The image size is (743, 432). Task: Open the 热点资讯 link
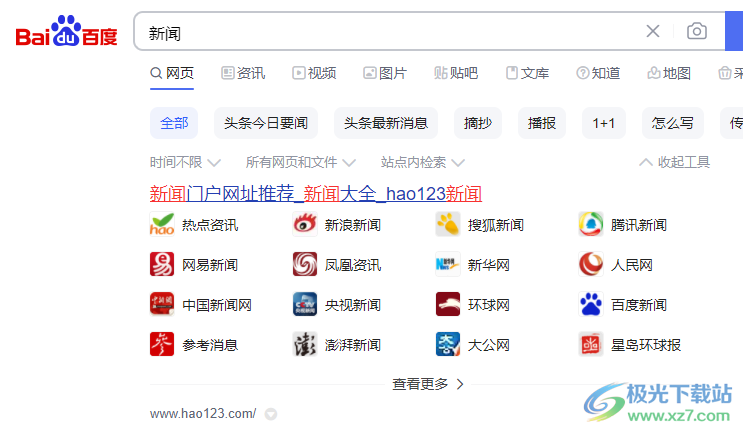click(x=210, y=225)
